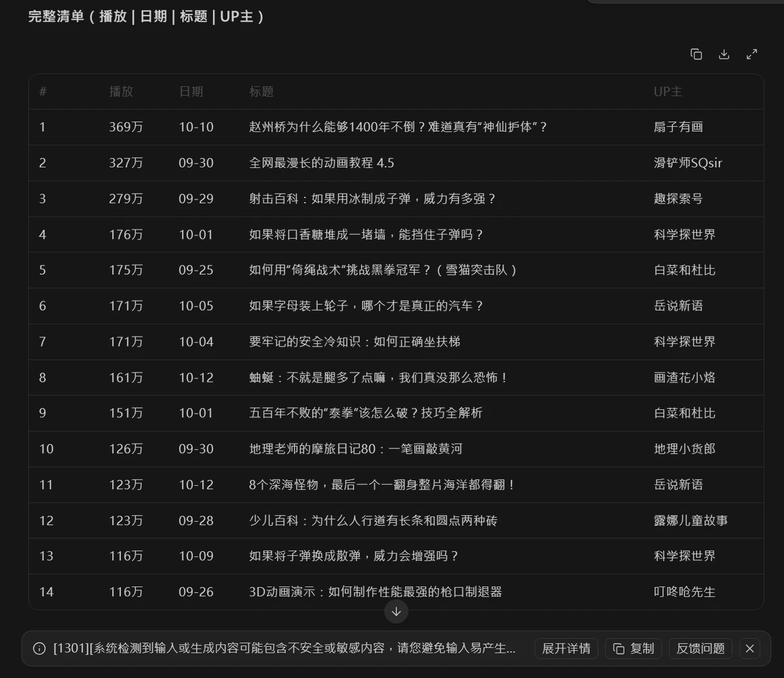Select the title about 赵州桥 lasting 1400 years
Viewport: 784px width, 678px height.
[x=398, y=127]
